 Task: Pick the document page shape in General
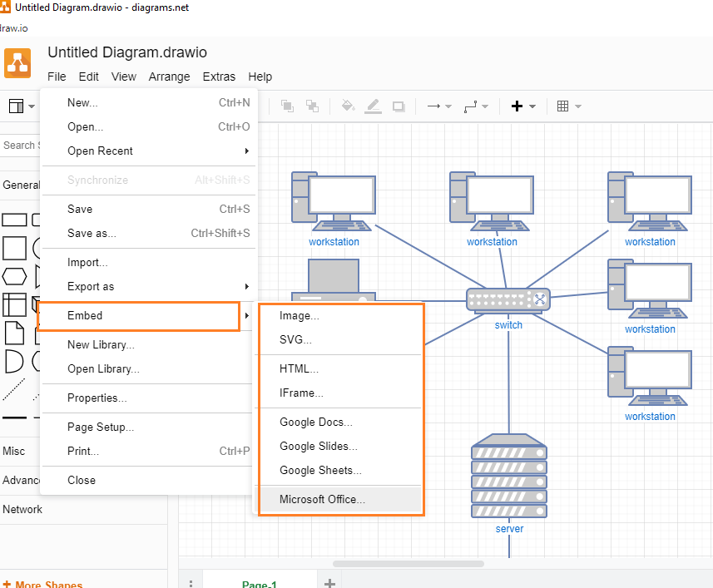click(x=14, y=333)
